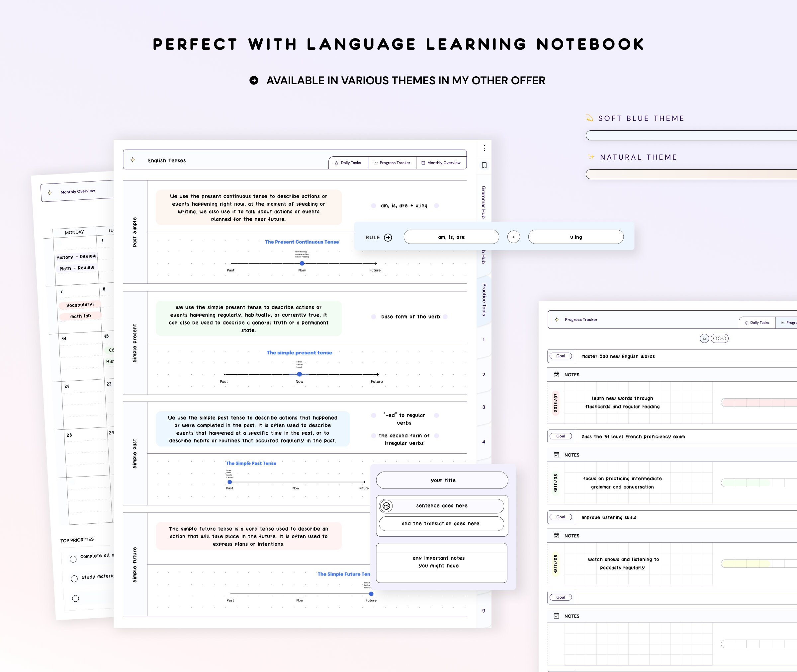The height and width of the screenshot is (672, 797).
Task: Click the sparkle icon beside English Tenses title
Action: click(x=133, y=160)
